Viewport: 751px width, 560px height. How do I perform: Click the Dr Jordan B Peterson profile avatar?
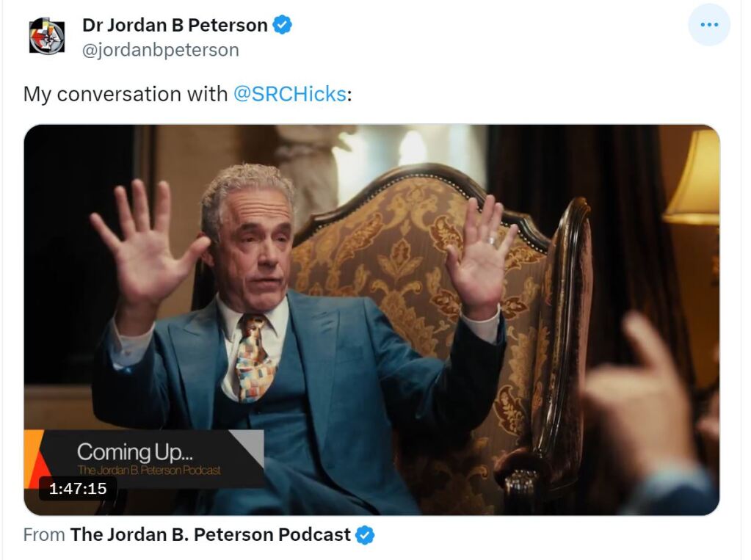(47, 37)
